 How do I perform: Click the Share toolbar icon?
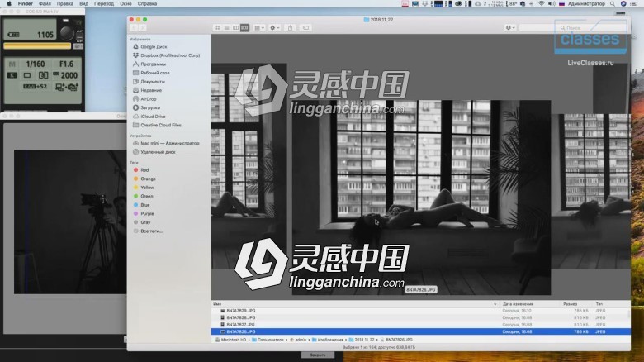click(x=290, y=27)
